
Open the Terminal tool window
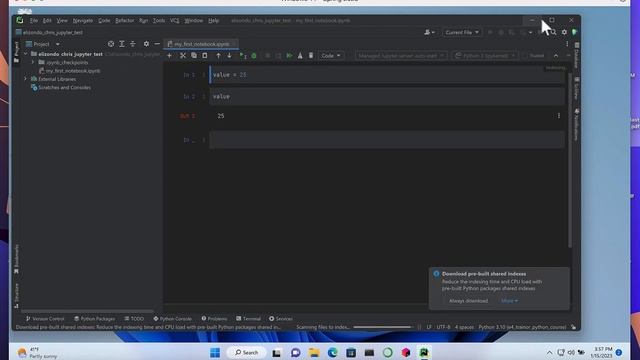(x=248, y=318)
